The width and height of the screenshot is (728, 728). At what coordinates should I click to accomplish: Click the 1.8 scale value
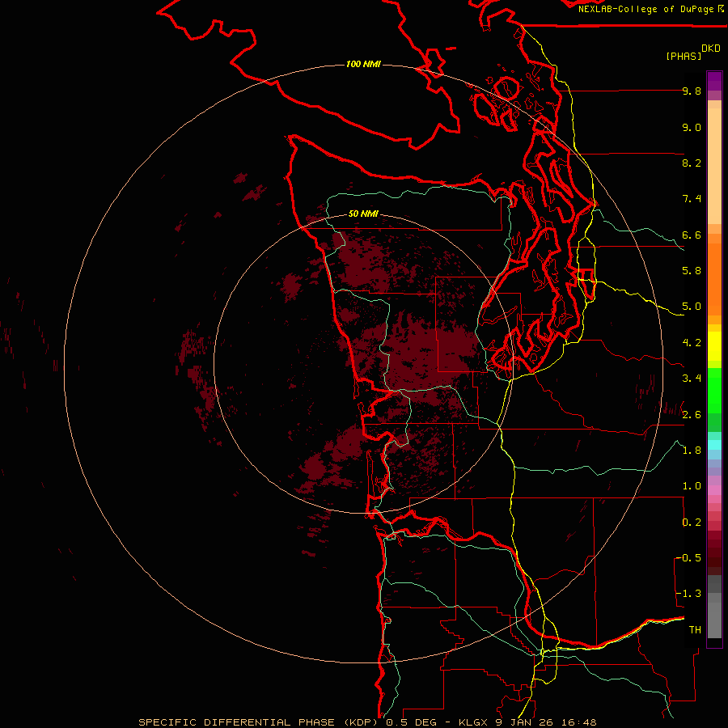click(692, 451)
